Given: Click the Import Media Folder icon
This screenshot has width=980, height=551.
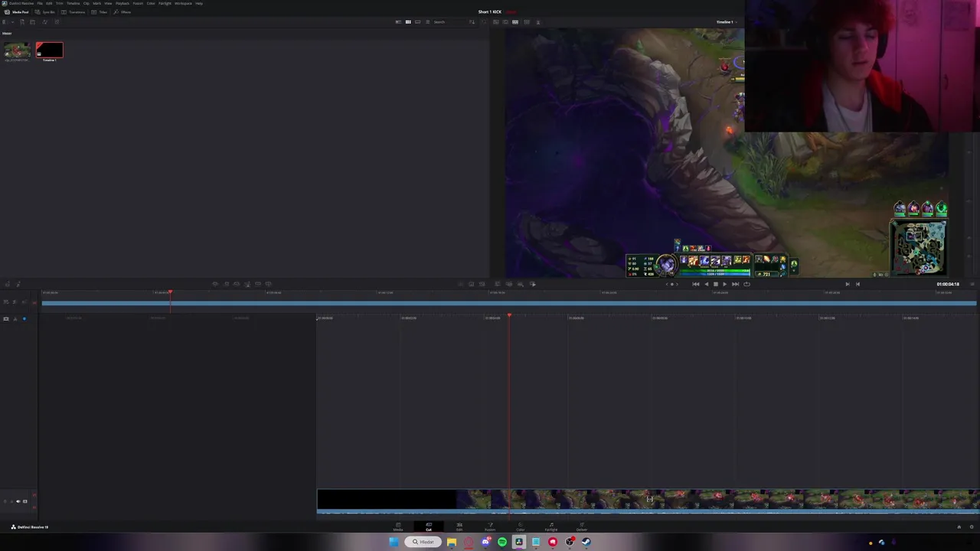Looking at the screenshot, I should 32,21.
